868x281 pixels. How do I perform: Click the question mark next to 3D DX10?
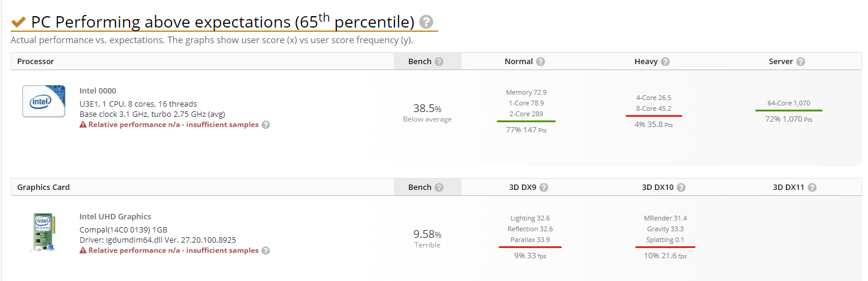point(681,188)
